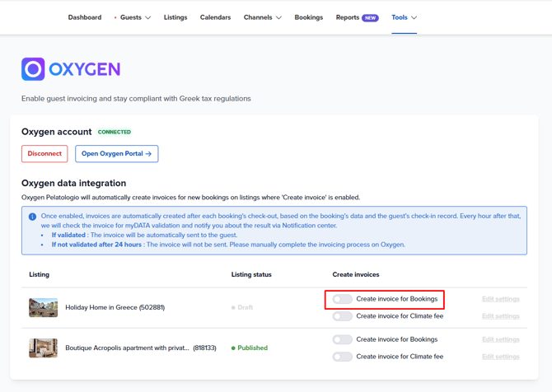This screenshot has height=392, width=552.
Task: Click the Boutique Acropolis apartment thumbnail
Action: (x=44, y=348)
